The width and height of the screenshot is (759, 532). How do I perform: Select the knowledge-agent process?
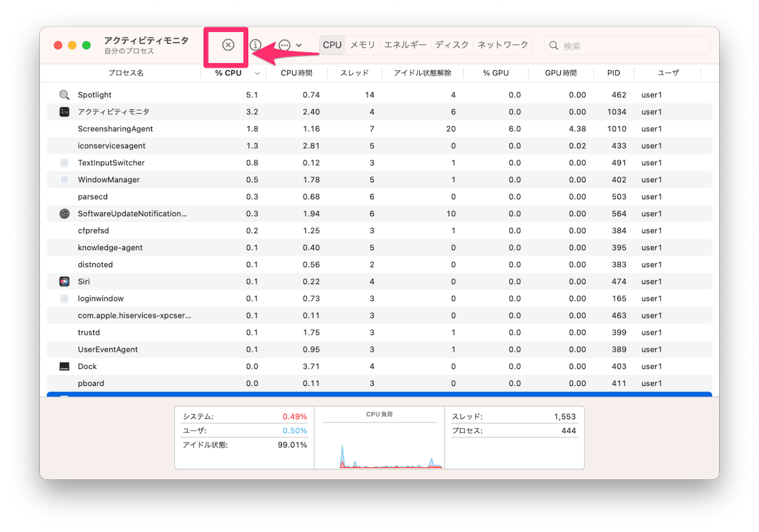[379, 248]
